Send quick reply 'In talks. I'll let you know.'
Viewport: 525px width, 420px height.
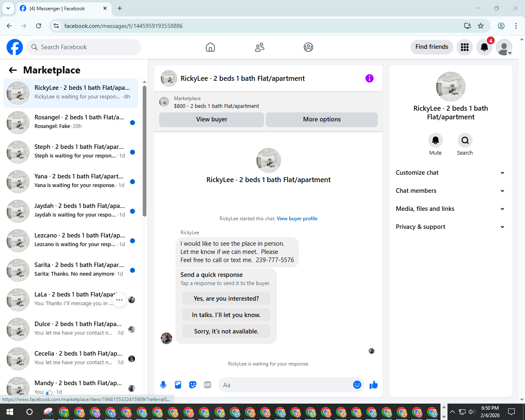tap(226, 315)
